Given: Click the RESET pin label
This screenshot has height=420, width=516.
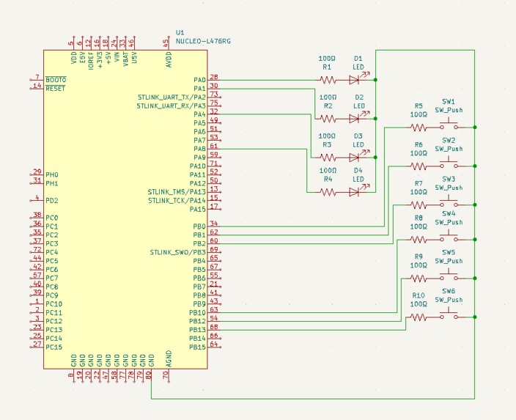Looking at the screenshot, I should point(55,89).
